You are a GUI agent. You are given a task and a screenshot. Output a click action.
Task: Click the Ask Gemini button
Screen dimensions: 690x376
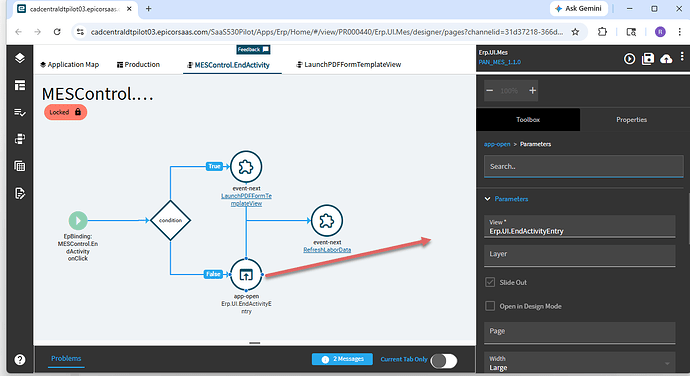579,8
